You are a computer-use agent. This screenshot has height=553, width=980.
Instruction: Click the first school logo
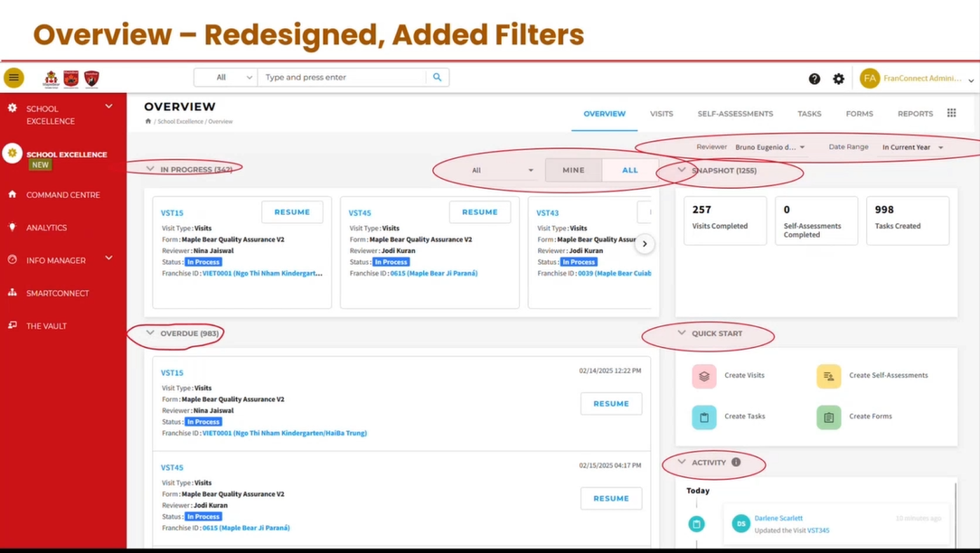[x=52, y=79]
